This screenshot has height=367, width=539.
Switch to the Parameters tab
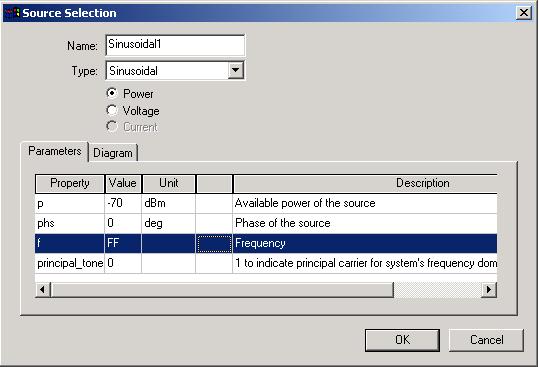pos(55,151)
